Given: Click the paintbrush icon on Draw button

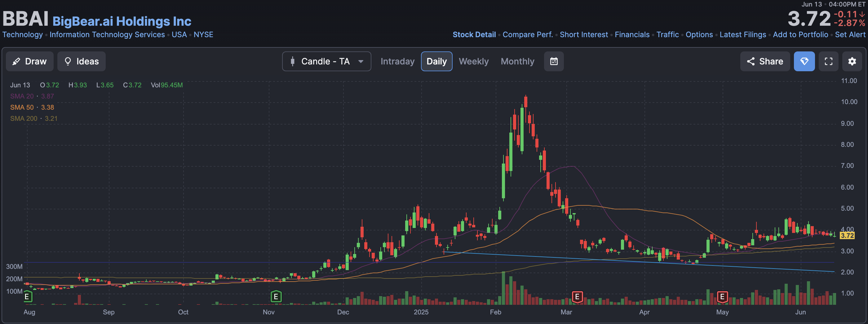Looking at the screenshot, I should coord(16,61).
